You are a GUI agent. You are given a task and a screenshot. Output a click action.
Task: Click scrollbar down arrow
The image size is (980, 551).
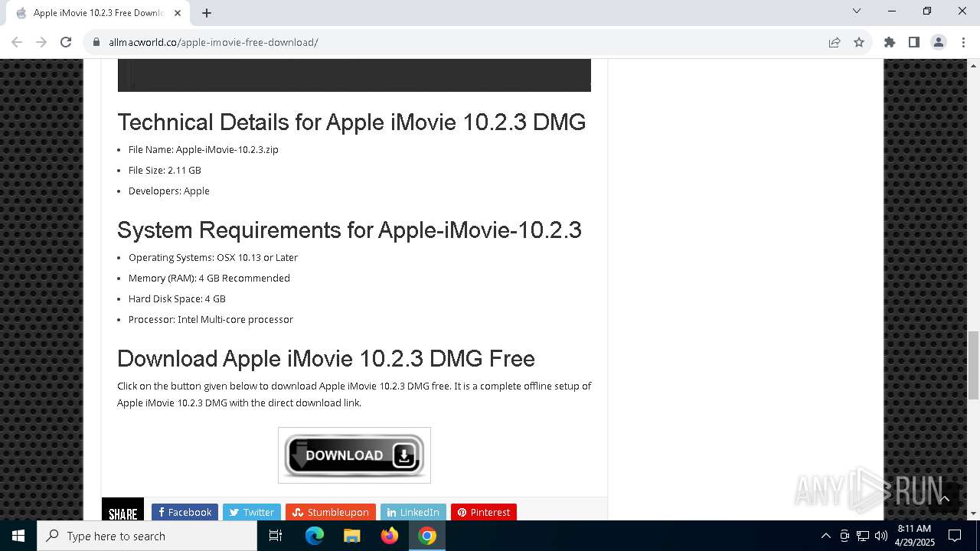(973, 514)
